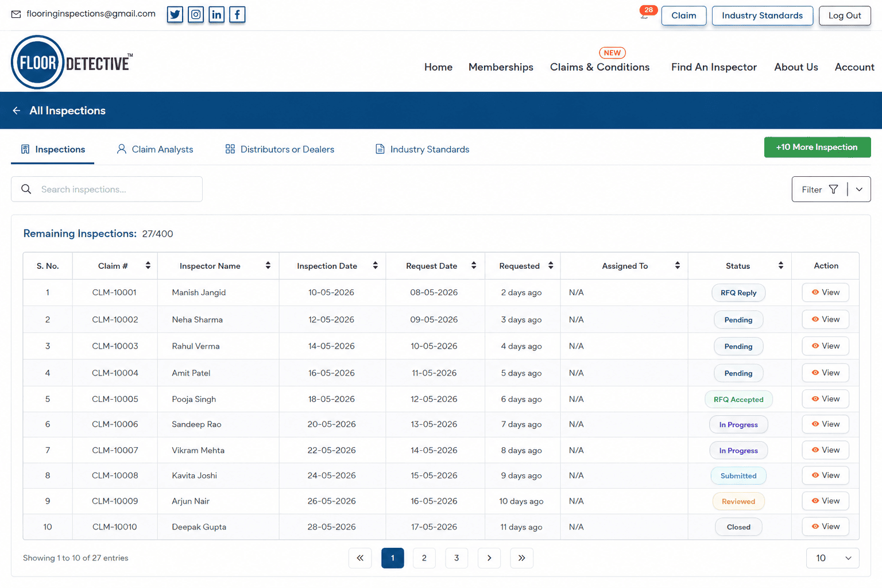The width and height of the screenshot is (882, 588).
Task: Open the About Us menu item
Action: (796, 67)
